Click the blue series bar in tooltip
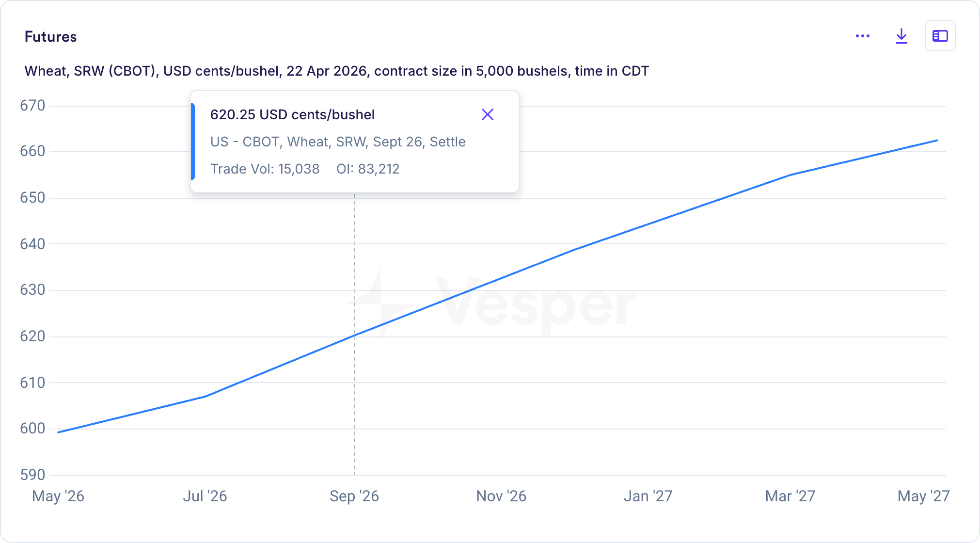 tap(193, 142)
